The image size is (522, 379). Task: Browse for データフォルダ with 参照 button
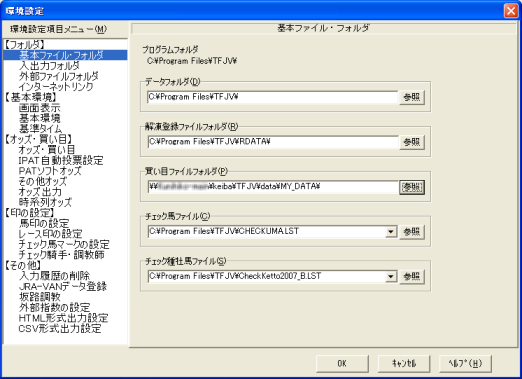412,97
